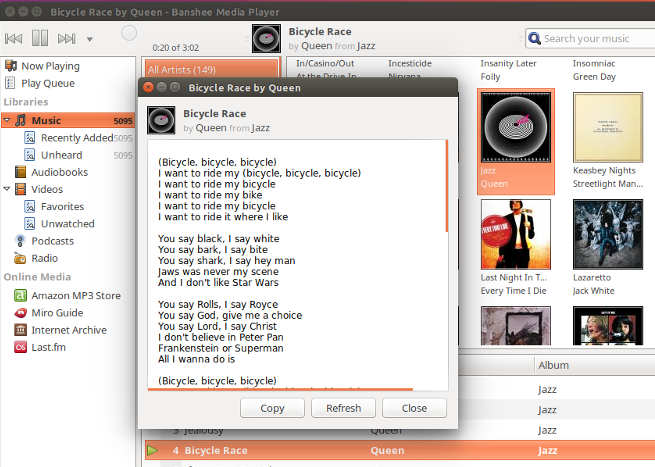
Task: Collapse the Videos tree arrow
Action: click(x=7, y=189)
